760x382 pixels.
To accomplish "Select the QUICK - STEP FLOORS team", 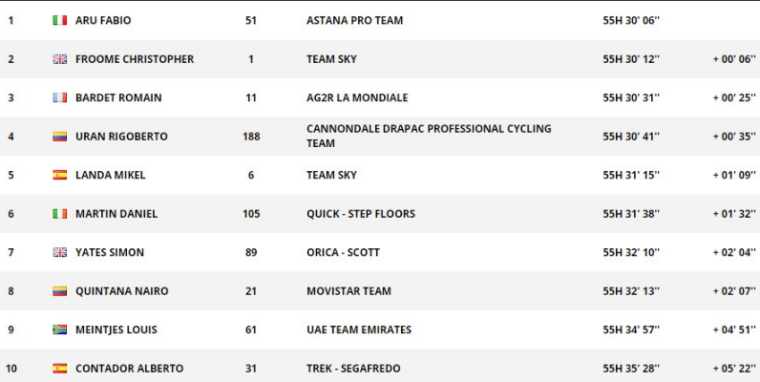I will pos(361,214).
